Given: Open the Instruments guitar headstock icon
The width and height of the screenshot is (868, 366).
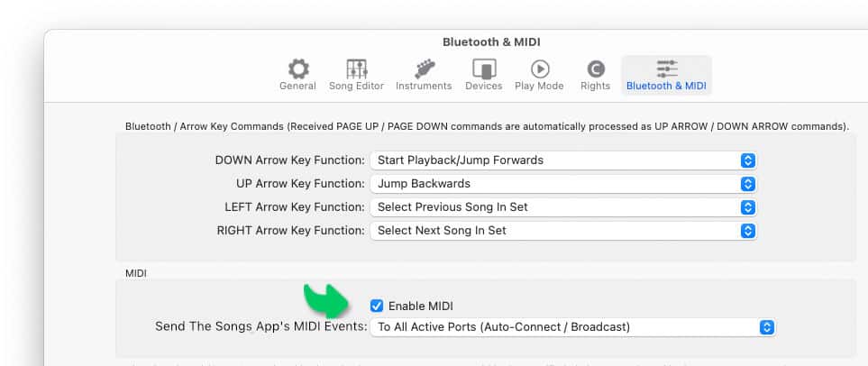Looking at the screenshot, I should click(x=424, y=69).
